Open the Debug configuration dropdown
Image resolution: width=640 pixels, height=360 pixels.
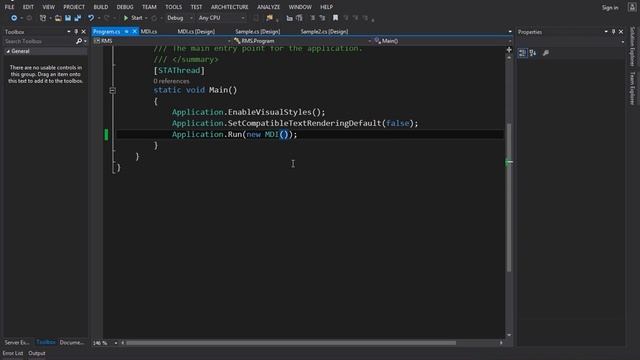coord(179,18)
